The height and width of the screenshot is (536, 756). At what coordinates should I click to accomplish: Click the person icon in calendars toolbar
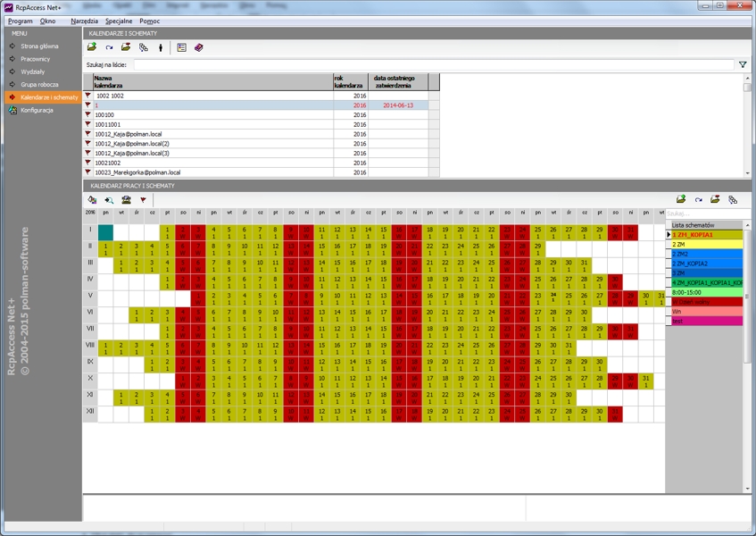coord(161,47)
